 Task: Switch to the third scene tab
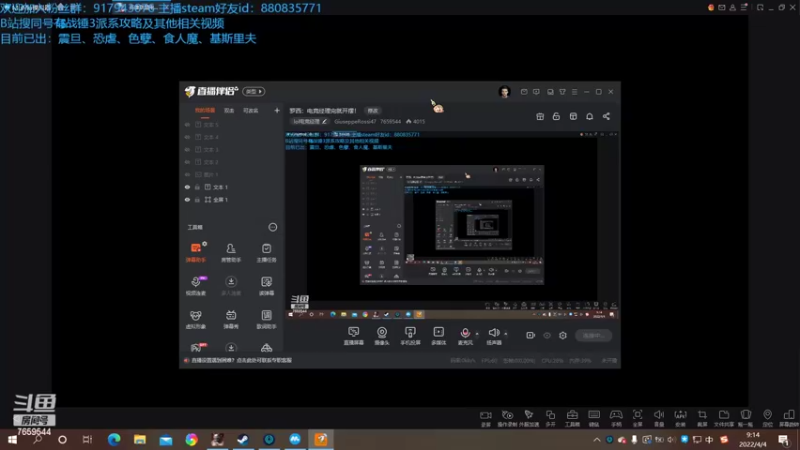coord(251,111)
